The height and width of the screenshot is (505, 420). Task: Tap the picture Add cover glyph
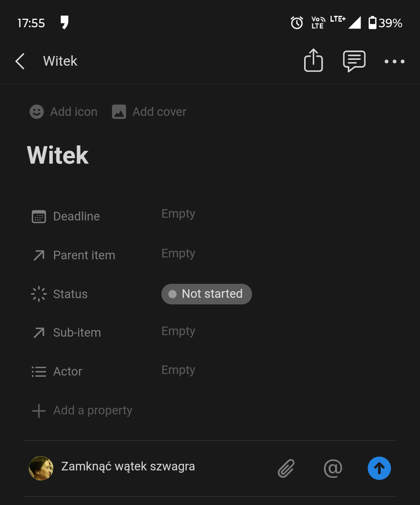[119, 112]
